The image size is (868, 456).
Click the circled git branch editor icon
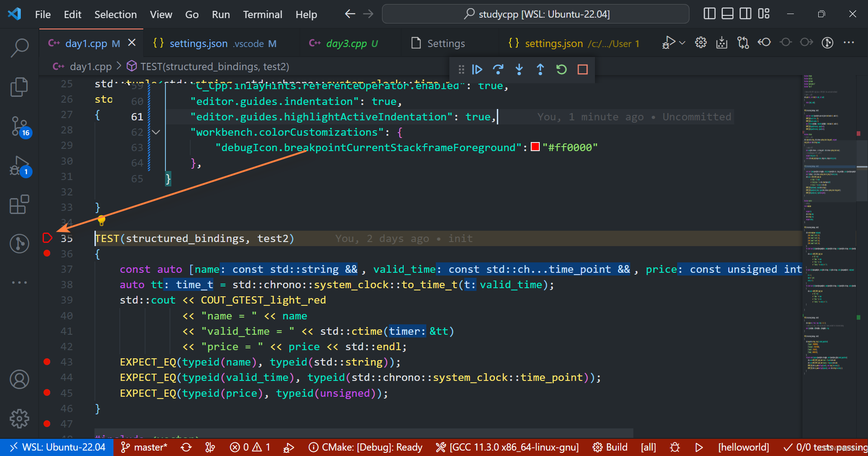pyautogui.click(x=827, y=43)
